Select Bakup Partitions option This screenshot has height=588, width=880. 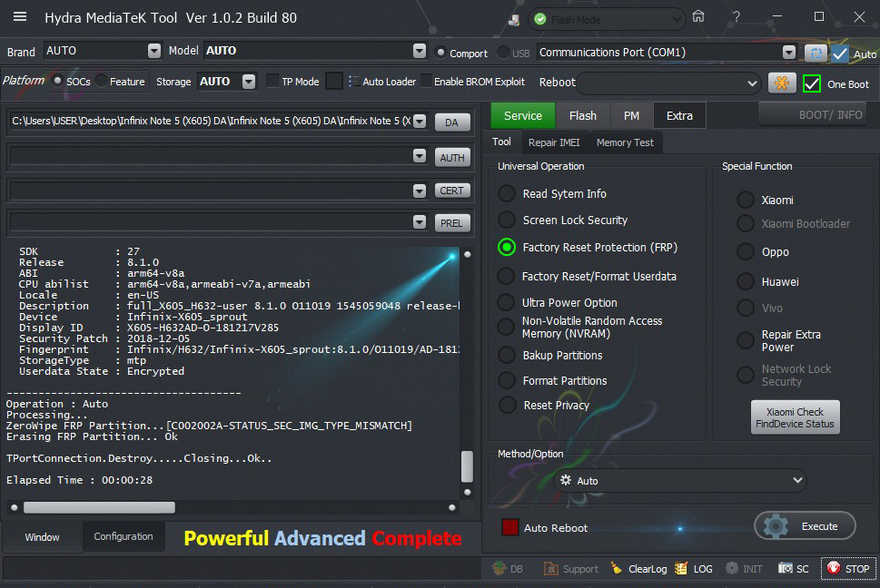coord(507,355)
